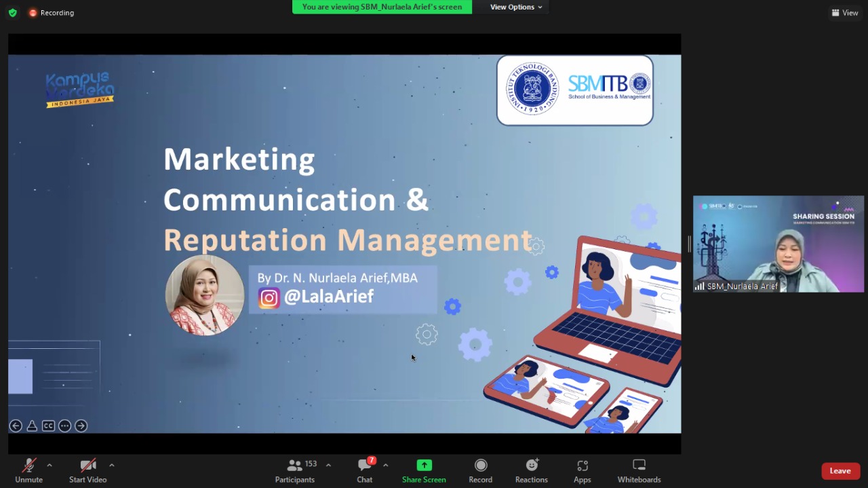The height and width of the screenshot is (488, 868).
Task: Start recording with the Record button
Action: tap(480, 471)
